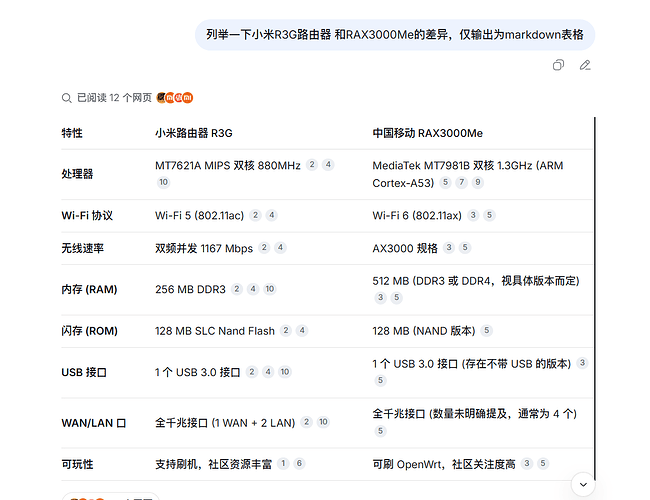The image size is (650, 500).
Task: Select the 可玩性 row label
Action: tap(77, 464)
